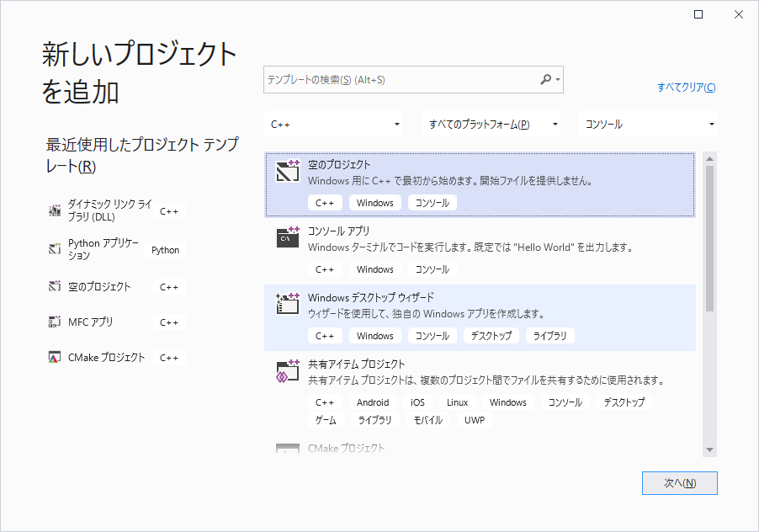This screenshot has height=532, width=759.
Task: Click the recent CMake Project (CMake プロジェクト) icon
Action: click(55, 357)
